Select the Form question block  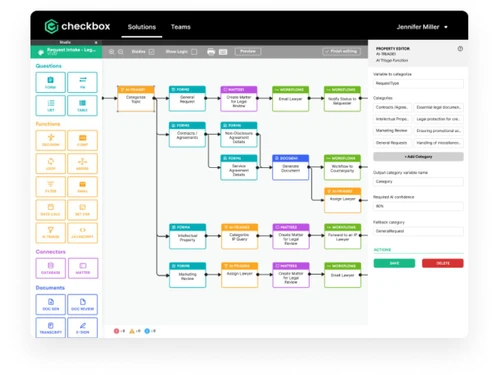click(50, 82)
